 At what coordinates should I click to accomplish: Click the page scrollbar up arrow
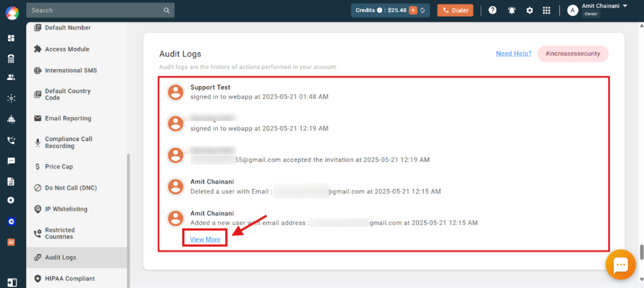coord(641,26)
